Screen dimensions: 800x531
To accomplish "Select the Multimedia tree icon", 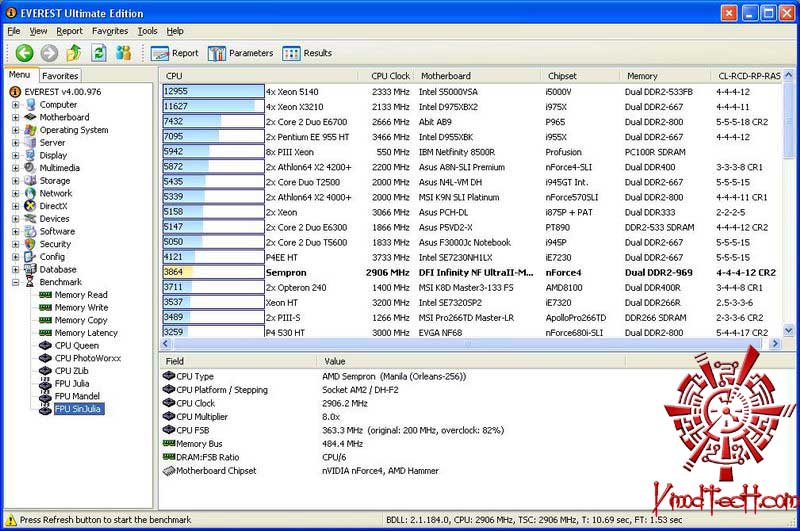I will 31,168.
